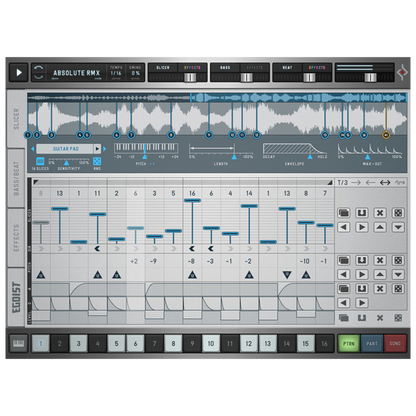Click the randomize dice icon in slices row
Image resolution: width=416 pixels, height=416 pixels.
coord(398,213)
